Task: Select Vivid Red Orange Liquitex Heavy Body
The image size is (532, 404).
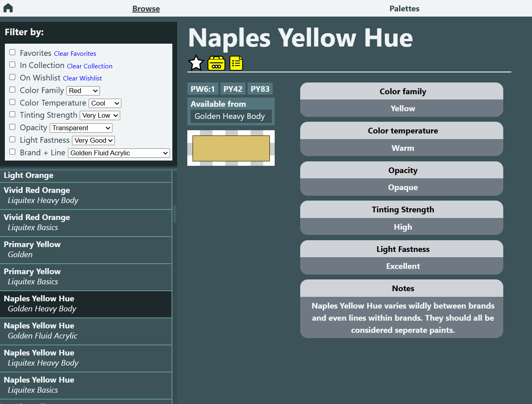Action: [x=86, y=196]
